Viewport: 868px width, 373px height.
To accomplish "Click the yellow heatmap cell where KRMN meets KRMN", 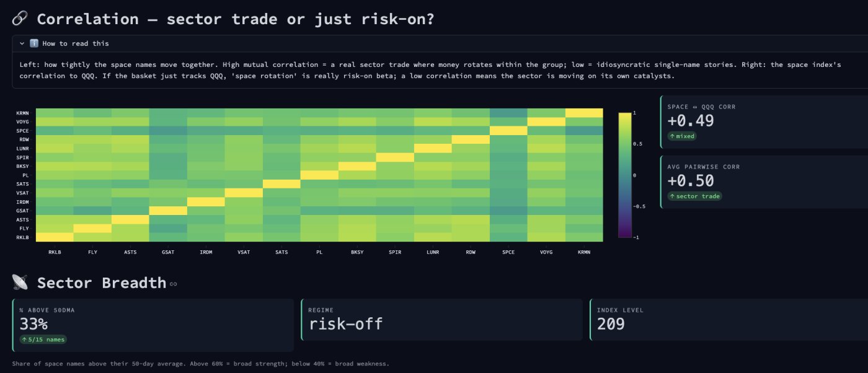I will [x=584, y=113].
